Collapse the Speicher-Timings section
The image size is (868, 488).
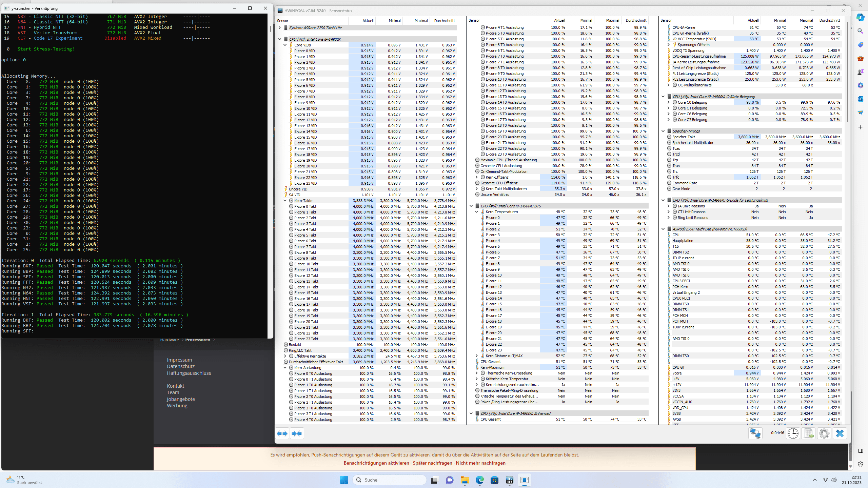click(663, 131)
